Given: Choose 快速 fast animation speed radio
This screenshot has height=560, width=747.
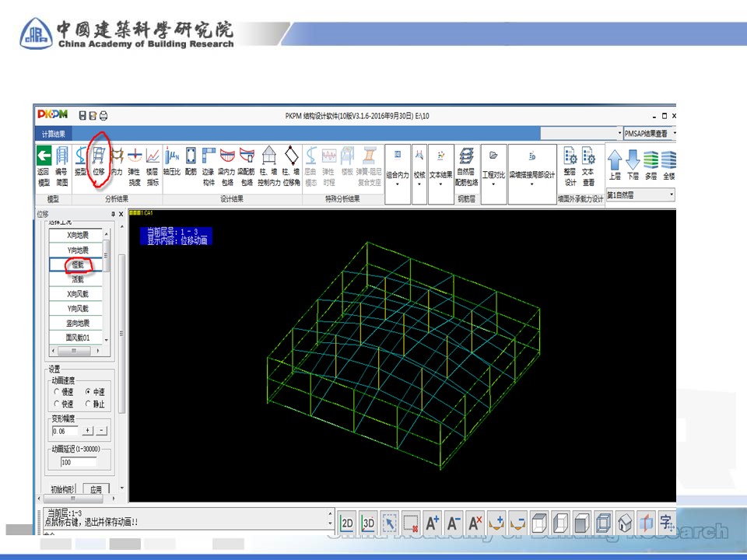Looking at the screenshot, I should pos(57,404).
